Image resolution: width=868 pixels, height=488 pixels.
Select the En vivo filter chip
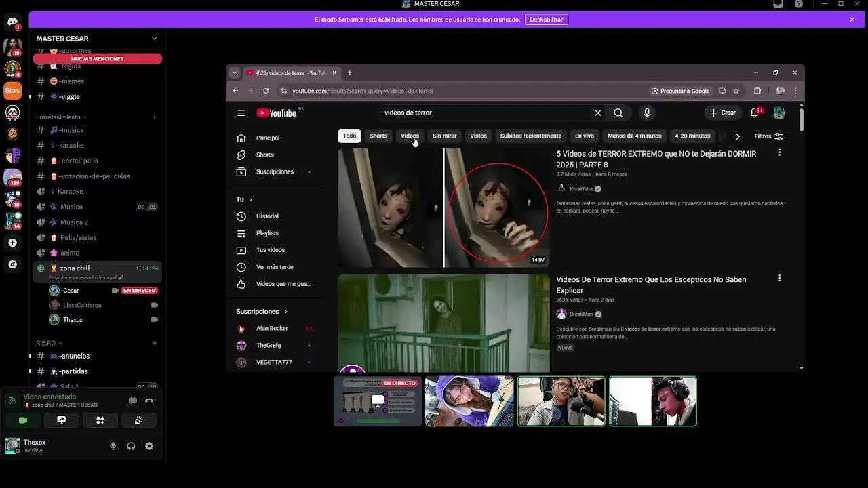point(585,136)
